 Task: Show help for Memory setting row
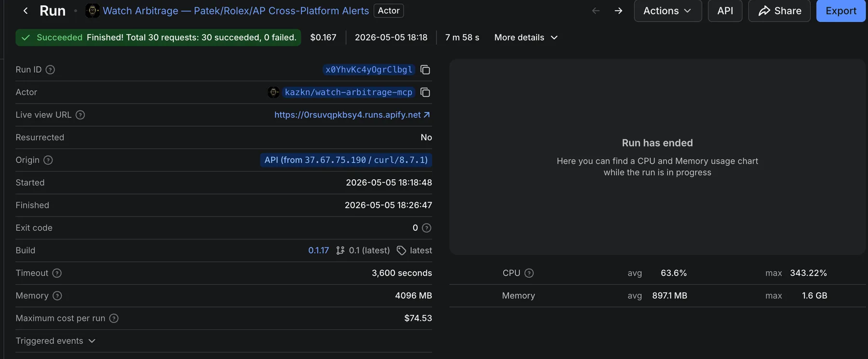[57, 296]
